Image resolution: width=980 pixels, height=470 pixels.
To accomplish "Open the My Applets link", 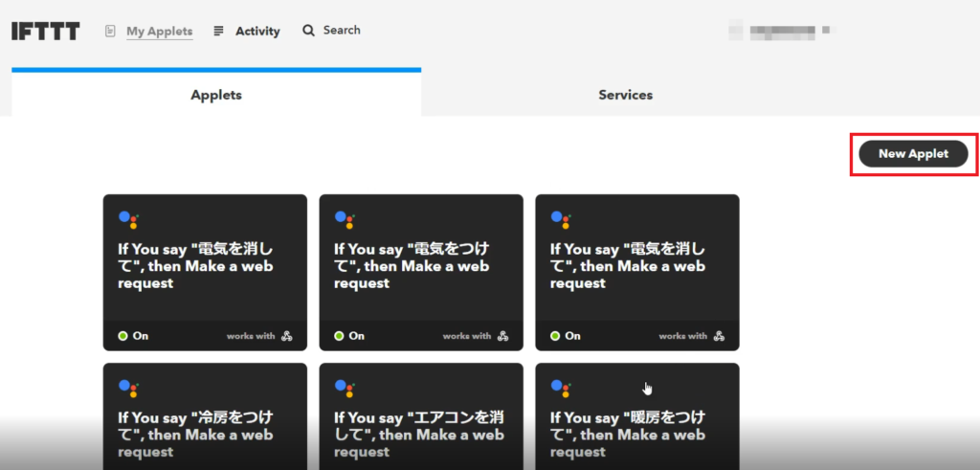I will (x=160, y=31).
